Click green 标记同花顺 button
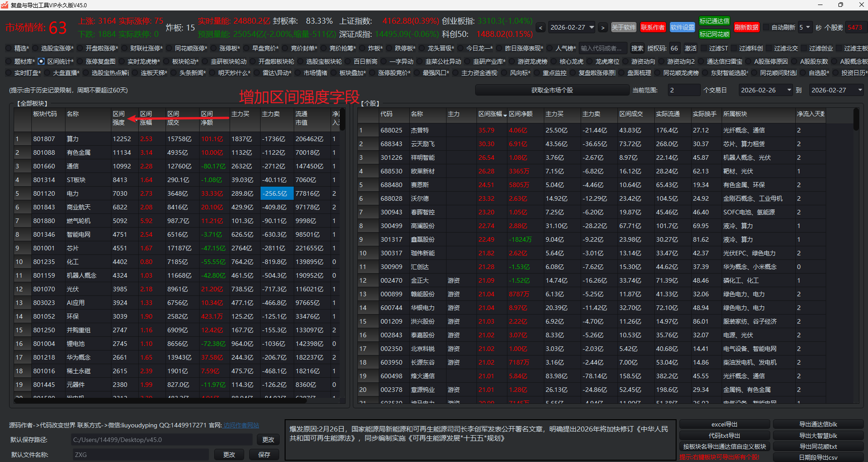Screen dimensions: 868x462 coord(714,34)
